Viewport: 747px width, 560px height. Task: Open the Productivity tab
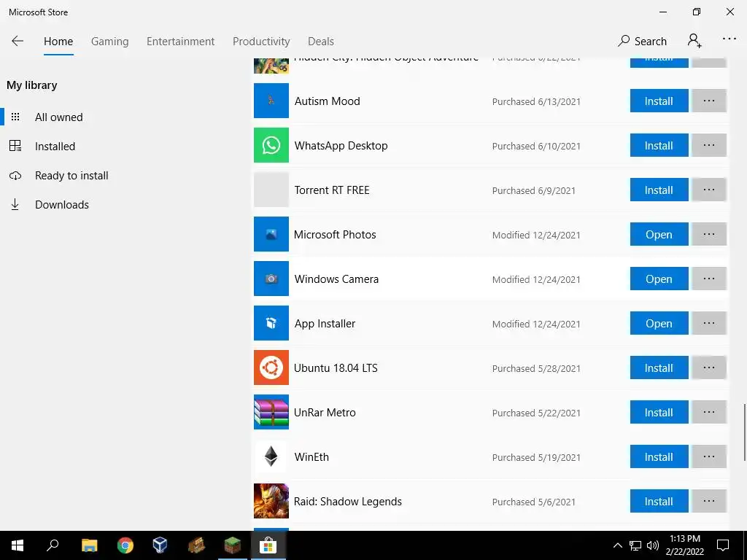coord(261,42)
